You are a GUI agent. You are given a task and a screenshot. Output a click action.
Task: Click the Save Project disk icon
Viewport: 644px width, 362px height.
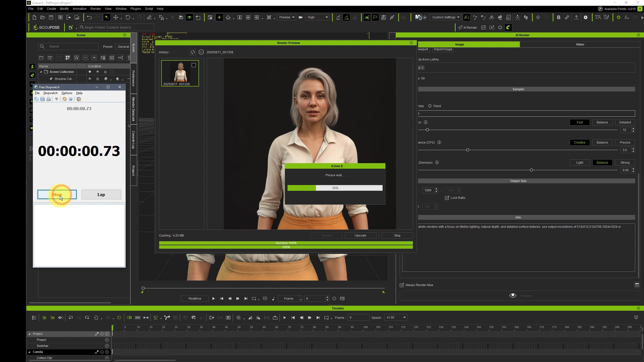[x=51, y=17]
